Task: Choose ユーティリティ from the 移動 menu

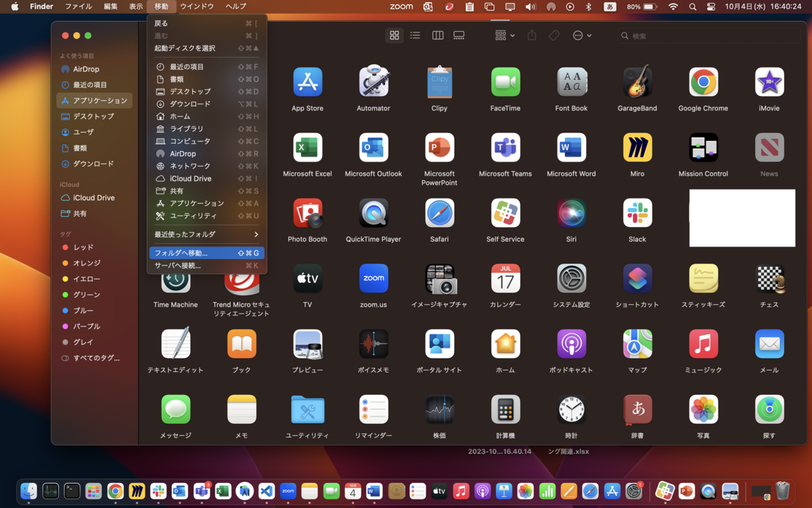Action: point(207,216)
